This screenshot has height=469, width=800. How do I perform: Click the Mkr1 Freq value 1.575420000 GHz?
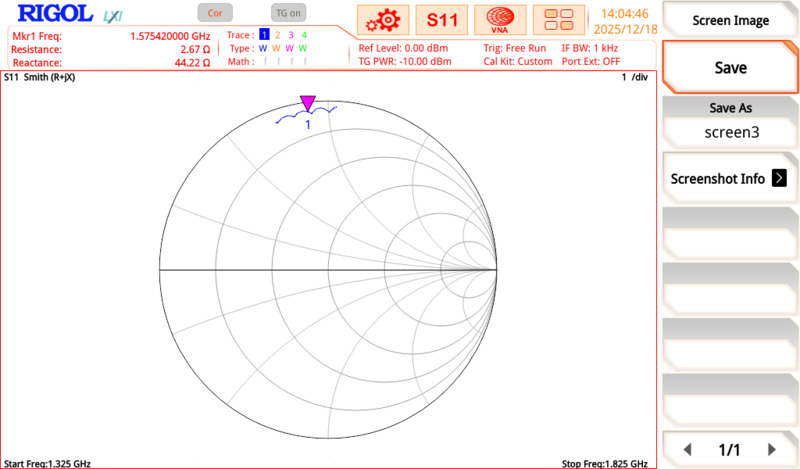click(170, 36)
